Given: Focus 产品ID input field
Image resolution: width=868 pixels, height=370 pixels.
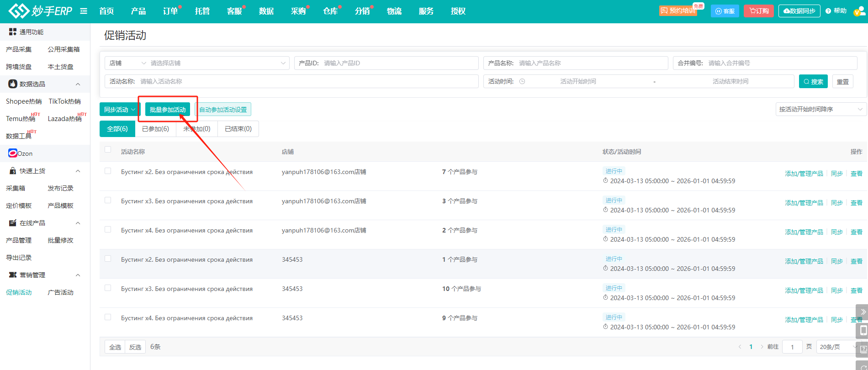Looking at the screenshot, I should point(386,63).
